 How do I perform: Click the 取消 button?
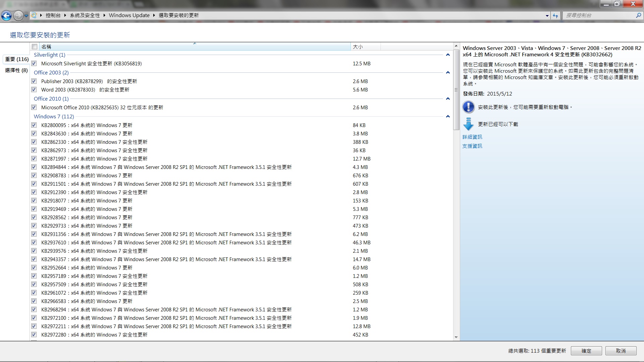coord(621,351)
